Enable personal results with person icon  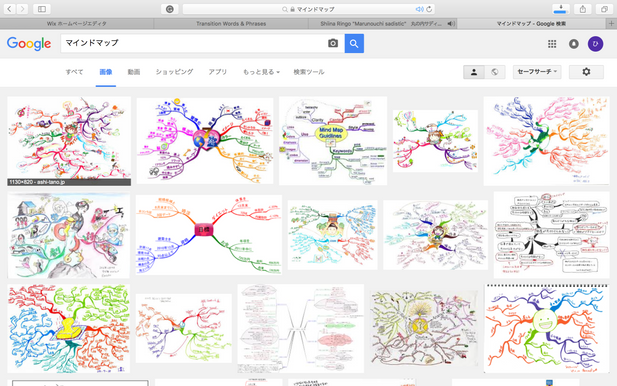click(474, 72)
